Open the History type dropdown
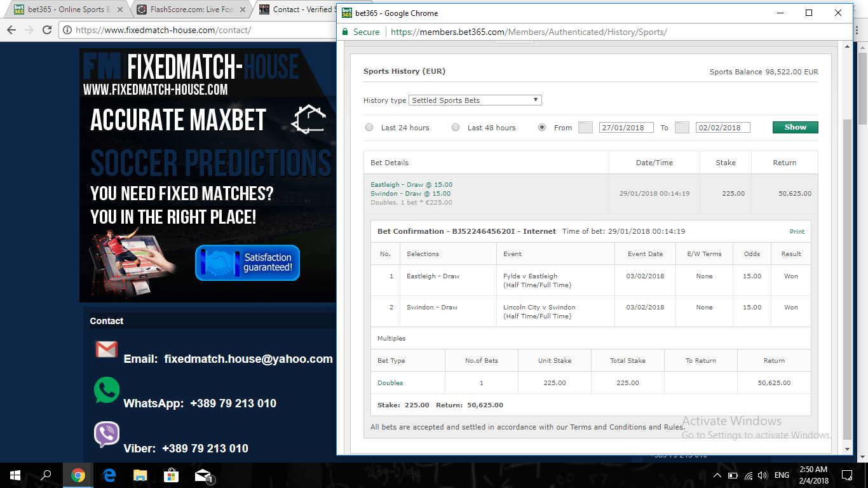868x488 pixels. [x=476, y=100]
